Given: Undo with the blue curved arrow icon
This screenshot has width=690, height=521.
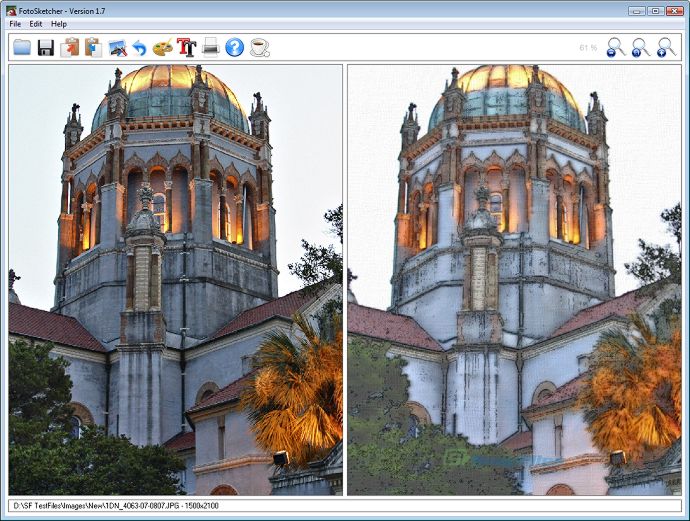Looking at the screenshot, I should (x=139, y=47).
